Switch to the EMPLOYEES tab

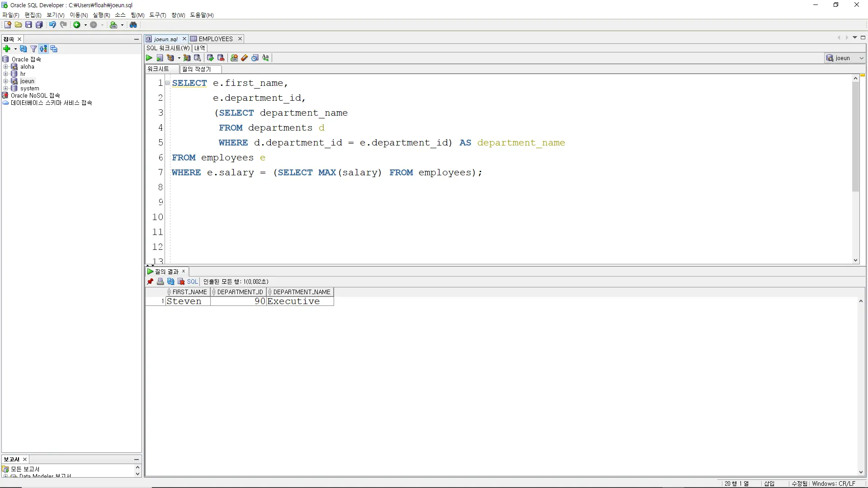215,39
